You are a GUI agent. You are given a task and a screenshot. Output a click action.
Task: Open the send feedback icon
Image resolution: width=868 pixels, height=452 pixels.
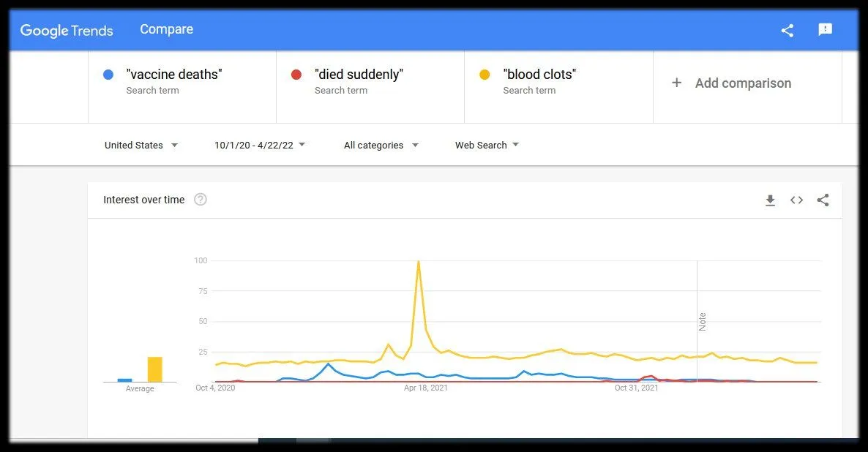click(825, 30)
